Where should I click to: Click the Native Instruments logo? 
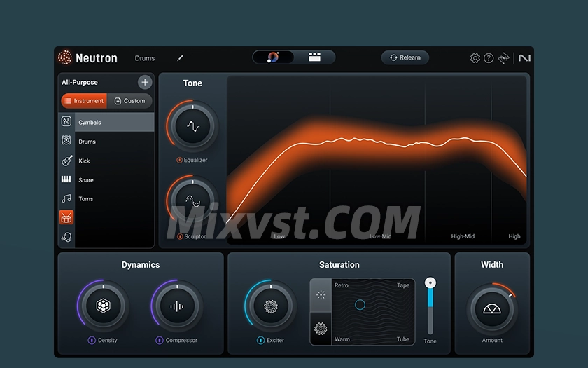tap(524, 57)
